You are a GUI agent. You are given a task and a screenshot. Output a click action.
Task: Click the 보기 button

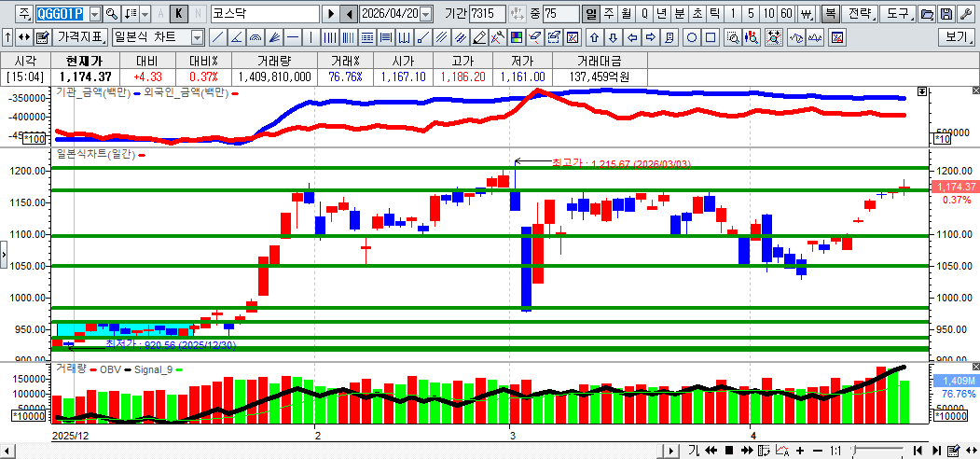coord(956,37)
